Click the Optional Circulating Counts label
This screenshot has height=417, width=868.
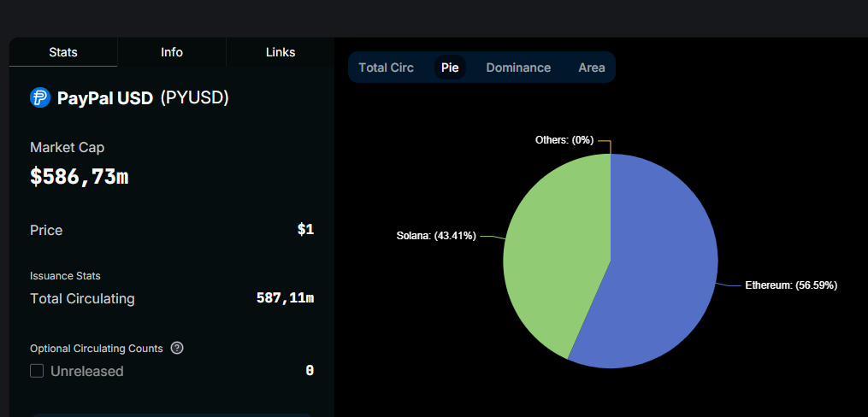[x=97, y=349]
